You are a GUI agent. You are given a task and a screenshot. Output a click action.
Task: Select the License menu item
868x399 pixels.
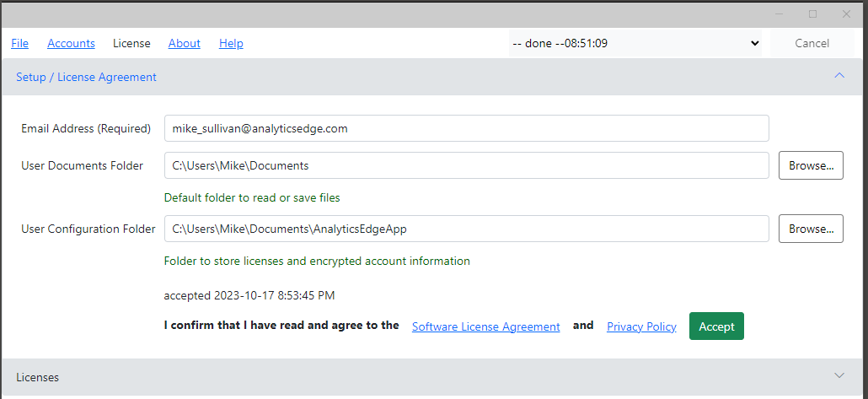(x=131, y=43)
